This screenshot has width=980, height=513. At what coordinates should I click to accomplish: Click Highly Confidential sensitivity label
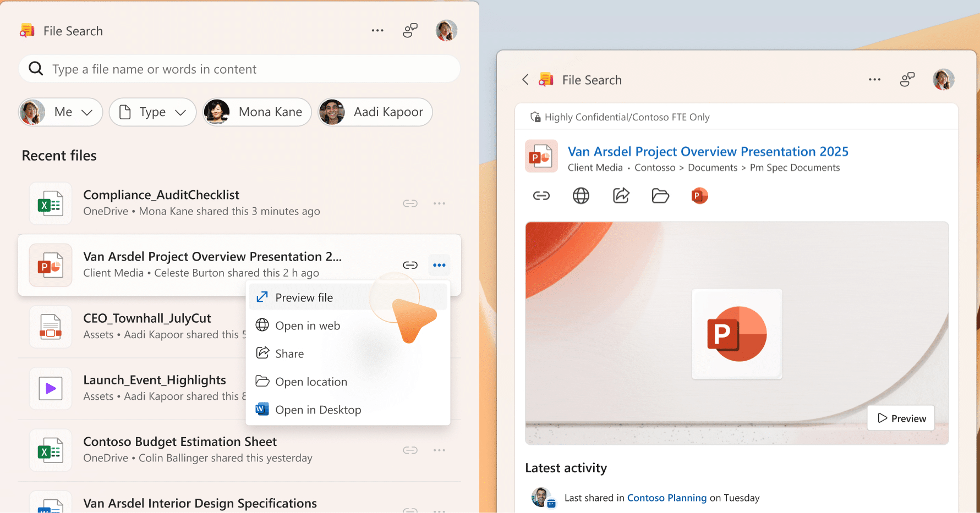[620, 117]
